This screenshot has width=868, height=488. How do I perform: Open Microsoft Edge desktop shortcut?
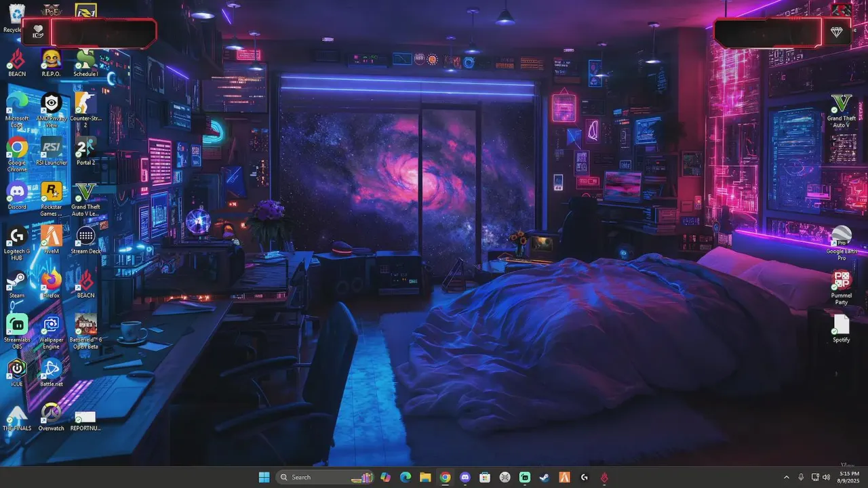[16, 110]
